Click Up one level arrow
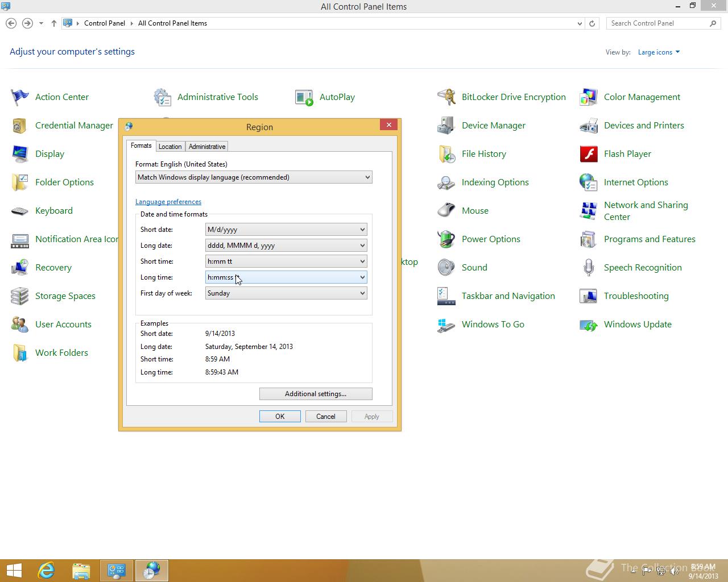Screen dimensions: 728x582 tap(54, 23)
